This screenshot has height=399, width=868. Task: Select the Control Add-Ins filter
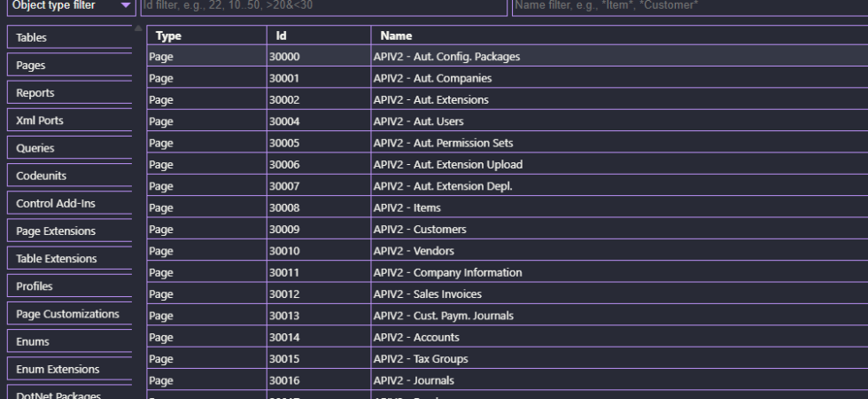69,203
